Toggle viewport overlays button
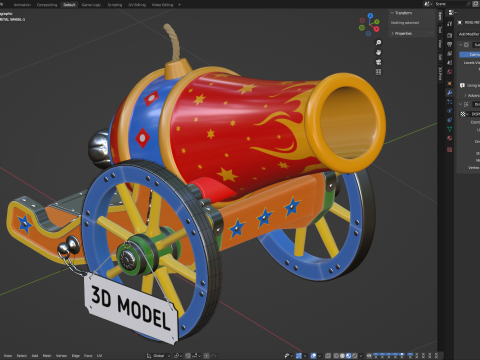Image resolution: width=480 pixels, height=360 pixels. pos(314,356)
